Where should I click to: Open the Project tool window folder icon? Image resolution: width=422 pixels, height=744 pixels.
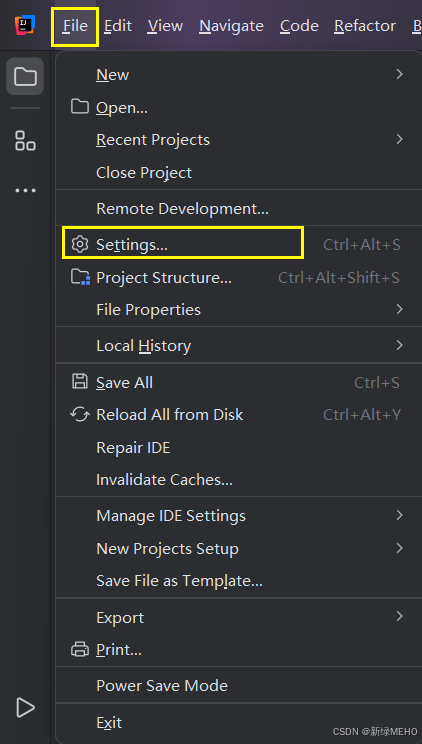click(25, 76)
